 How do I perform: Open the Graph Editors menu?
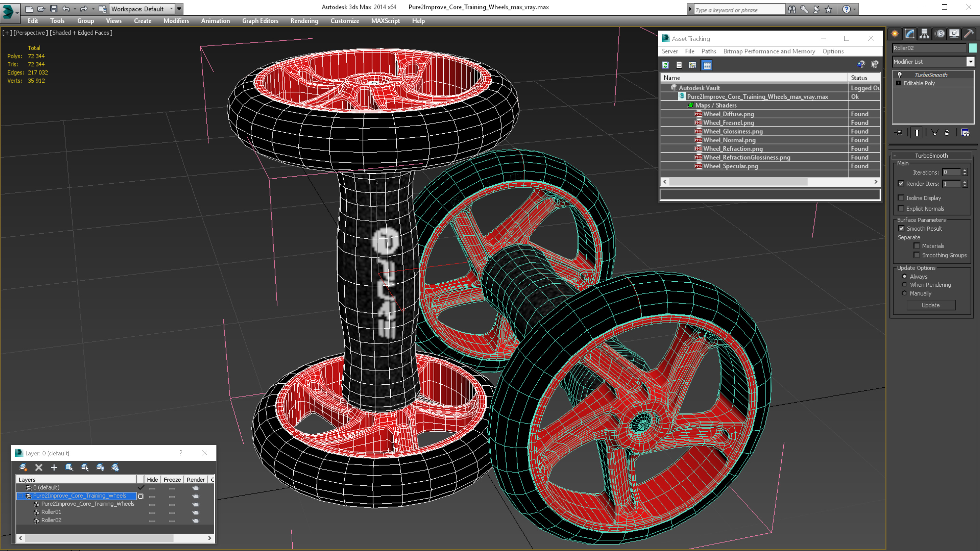click(x=260, y=21)
